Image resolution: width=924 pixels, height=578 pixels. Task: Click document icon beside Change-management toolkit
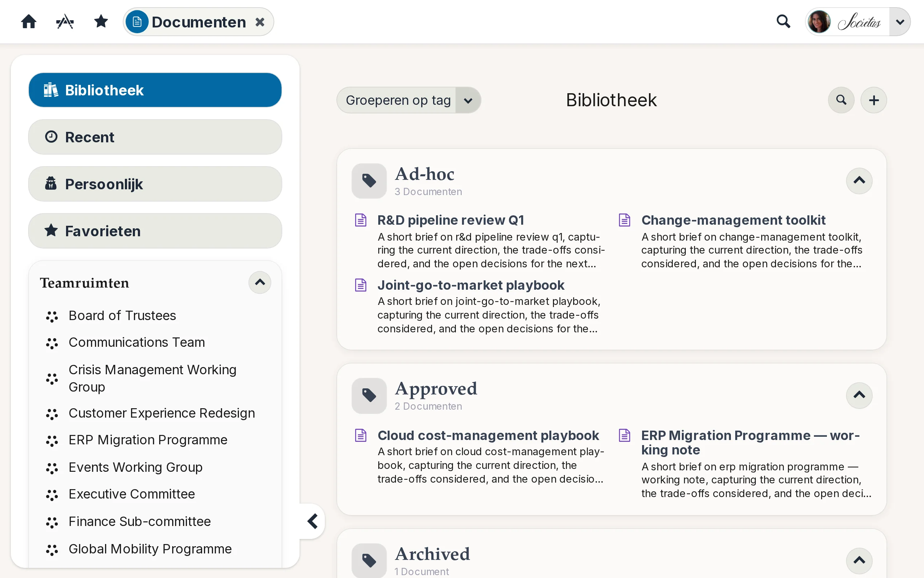coord(624,220)
